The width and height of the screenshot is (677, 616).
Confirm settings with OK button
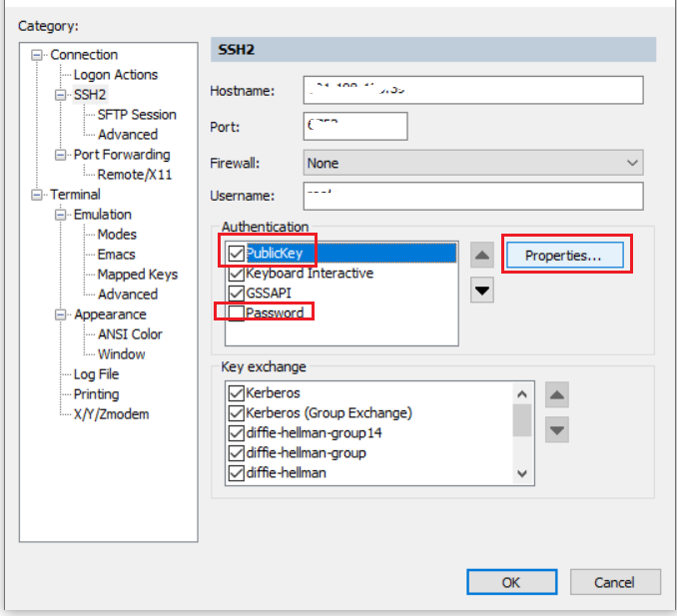(x=511, y=582)
